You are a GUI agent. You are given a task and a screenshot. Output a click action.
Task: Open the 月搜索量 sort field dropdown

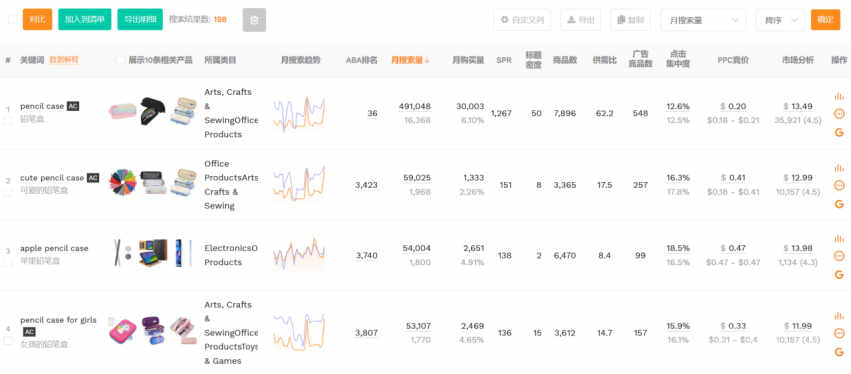point(702,20)
